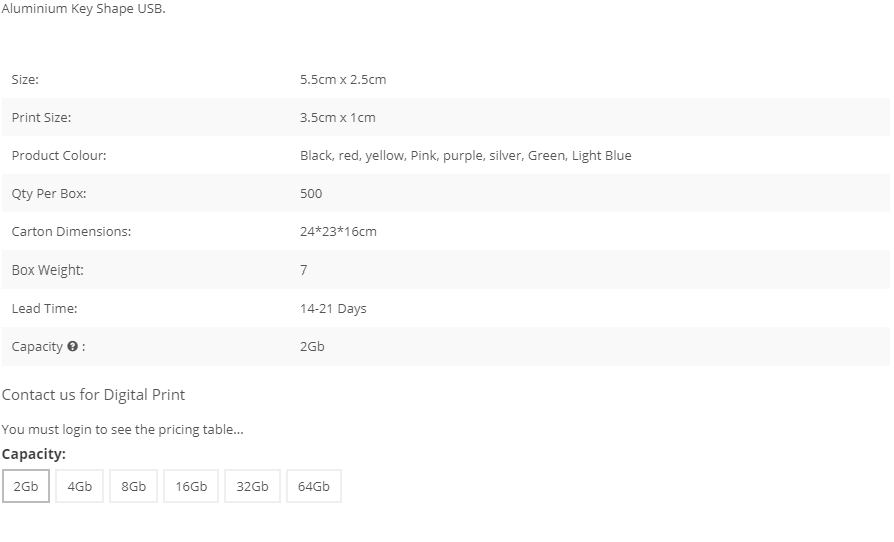Select the 4Gb capacity option
Screen dimensions: 894x542
(x=79, y=486)
